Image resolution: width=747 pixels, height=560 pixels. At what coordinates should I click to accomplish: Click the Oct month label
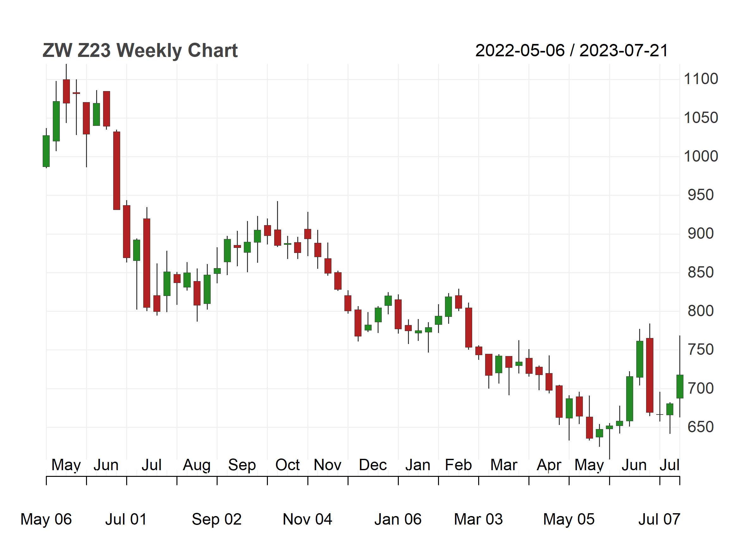point(287,465)
